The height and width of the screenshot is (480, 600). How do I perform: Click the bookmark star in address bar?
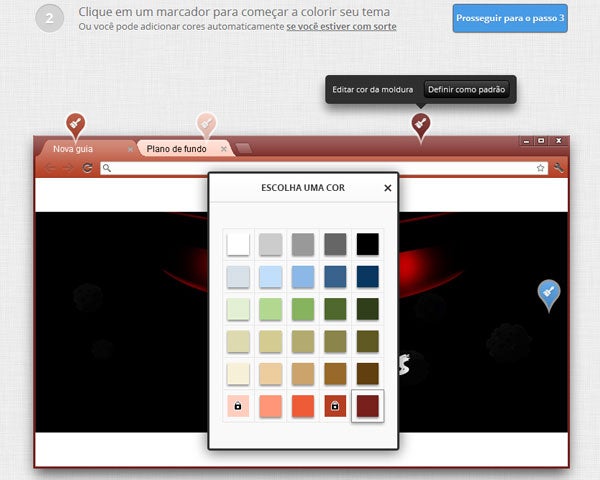point(540,168)
